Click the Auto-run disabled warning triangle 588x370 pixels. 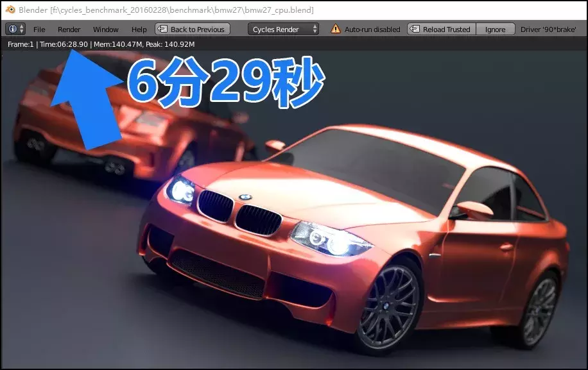334,28
